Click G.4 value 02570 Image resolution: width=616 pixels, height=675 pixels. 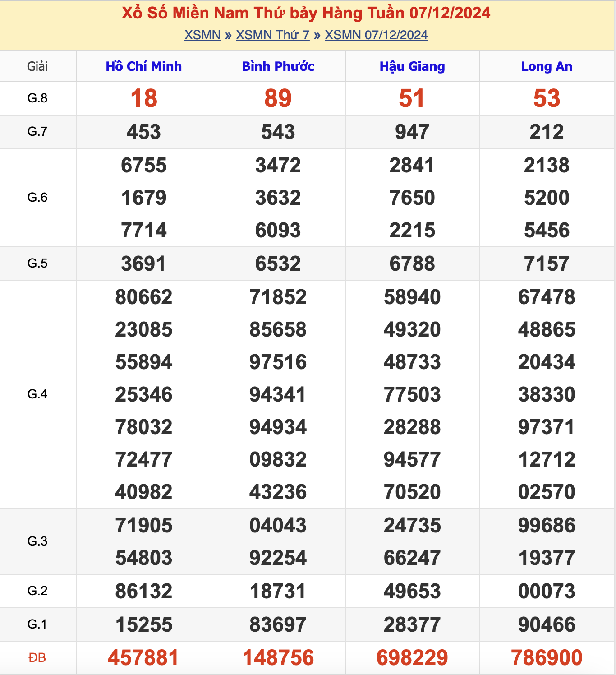click(x=547, y=492)
